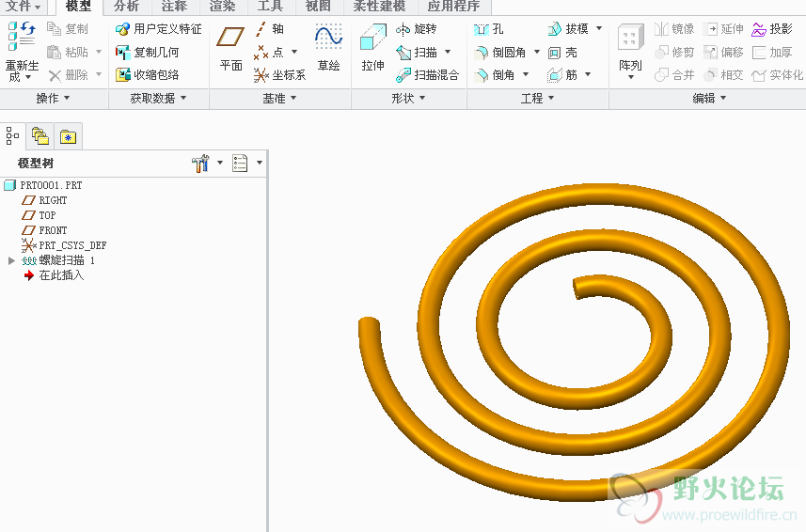Switch to the 渲染 ribbon tab
The height and width of the screenshot is (532, 806).
click(x=223, y=7)
